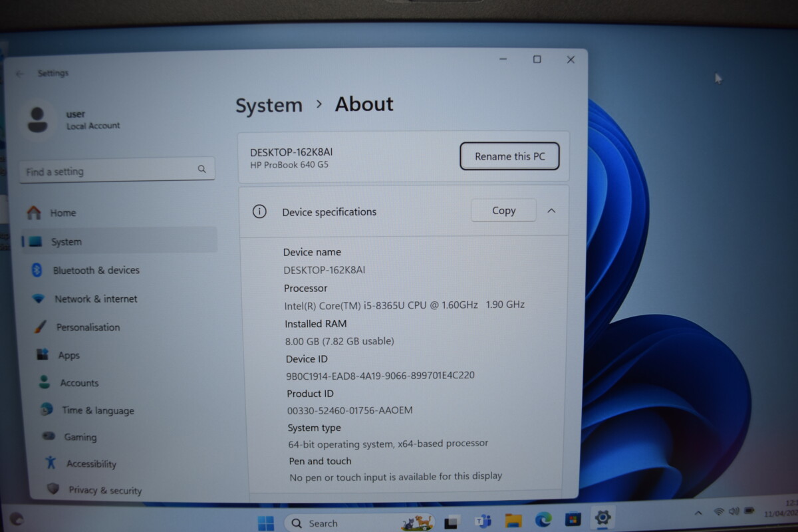The height and width of the screenshot is (532, 798).
Task: Click the magnifier icon in Find a setting
Action: click(202, 169)
